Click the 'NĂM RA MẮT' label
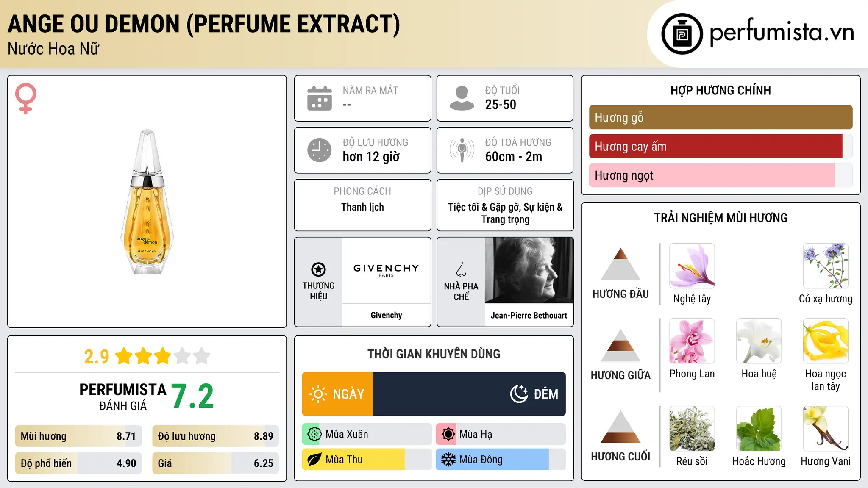 pos(370,90)
